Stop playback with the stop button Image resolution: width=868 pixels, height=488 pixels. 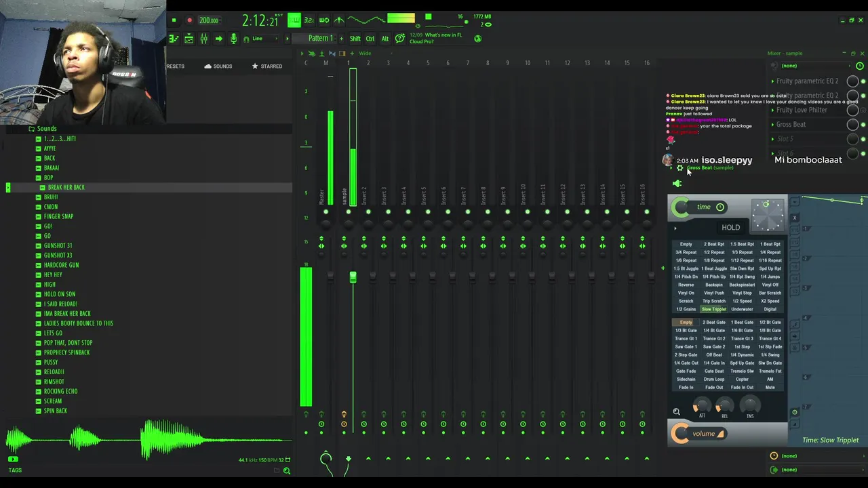(174, 20)
